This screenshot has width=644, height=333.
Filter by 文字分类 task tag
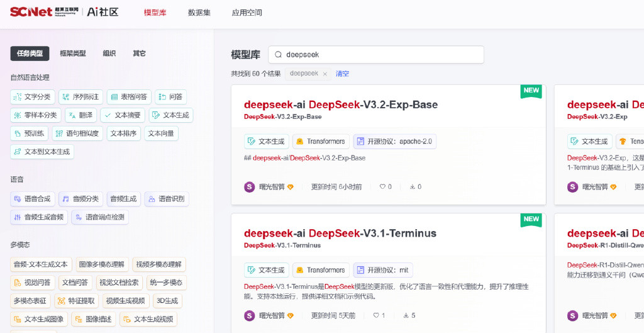[x=33, y=97]
